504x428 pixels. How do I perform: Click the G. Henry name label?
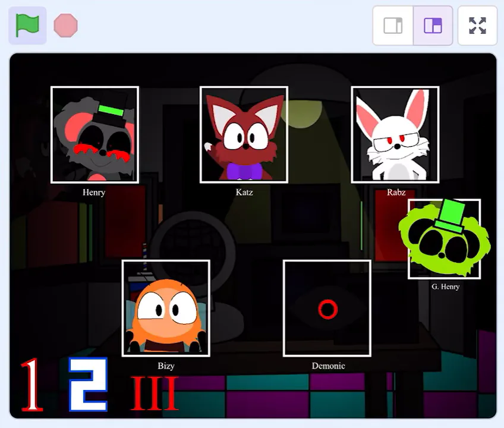tap(445, 287)
